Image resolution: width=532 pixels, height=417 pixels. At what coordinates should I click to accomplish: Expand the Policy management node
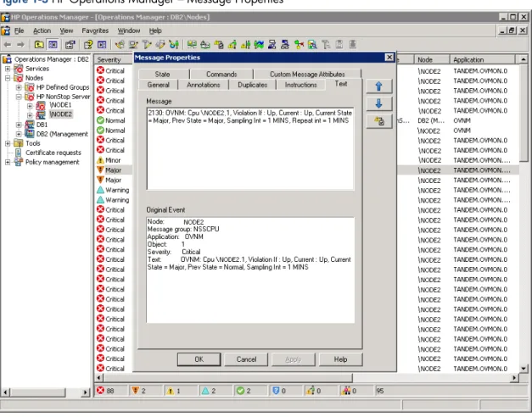click(x=8, y=162)
